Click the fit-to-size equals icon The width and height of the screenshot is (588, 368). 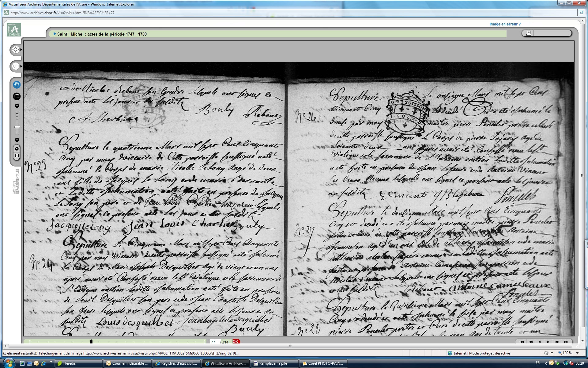pyautogui.click(x=17, y=149)
